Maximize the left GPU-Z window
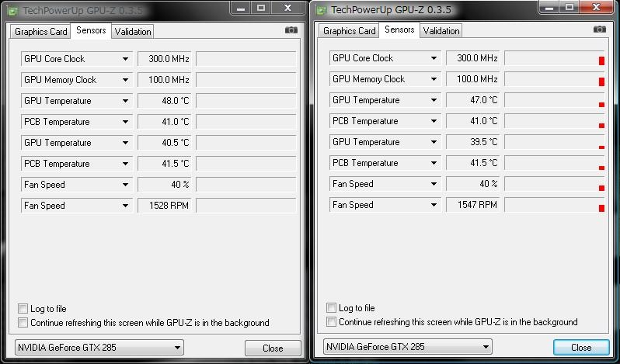This screenshot has width=620, height=364. 261,8
